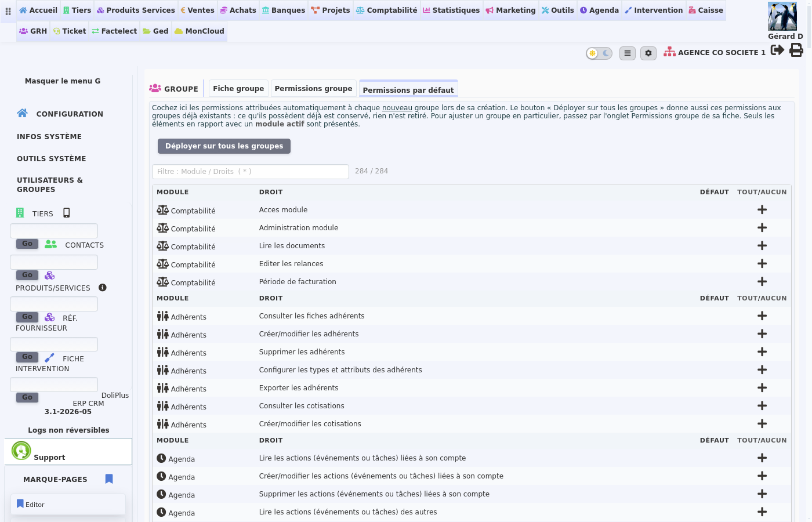812x522 pixels.
Task: Select the Permissions par défaut tab
Action: [x=408, y=89]
